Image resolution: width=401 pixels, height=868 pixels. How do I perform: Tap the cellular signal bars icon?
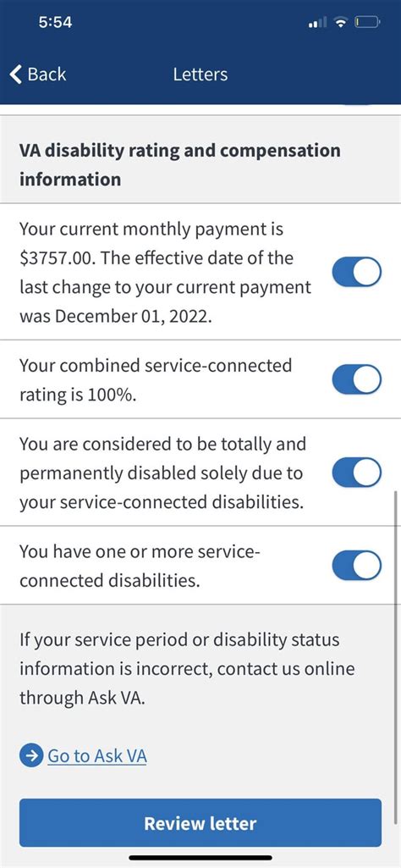[x=318, y=23]
